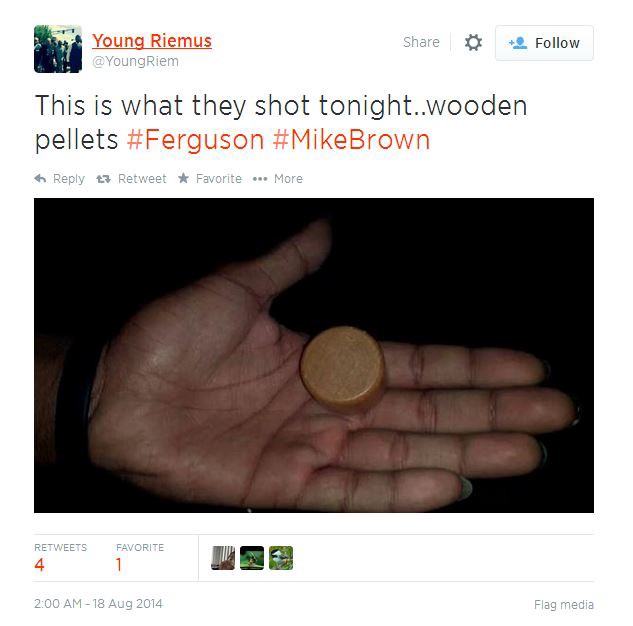The width and height of the screenshot is (633, 626).
Task: Click the favorite star icon
Action: click(183, 178)
